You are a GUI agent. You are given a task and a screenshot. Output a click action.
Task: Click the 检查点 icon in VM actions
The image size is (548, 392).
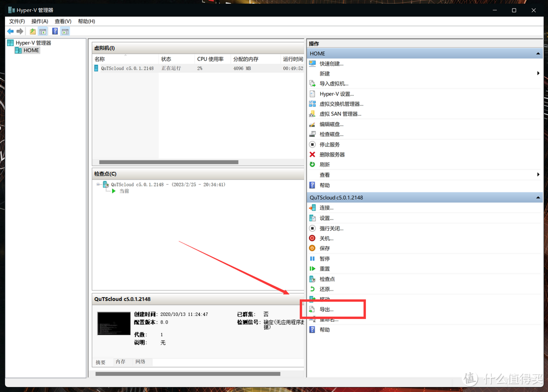[x=313, y=279]
